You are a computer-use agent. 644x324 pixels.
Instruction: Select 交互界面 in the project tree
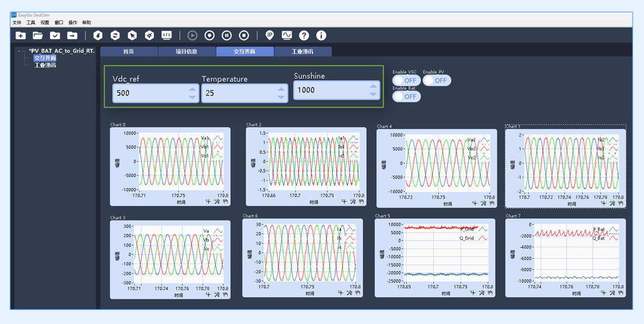point(45,58)
